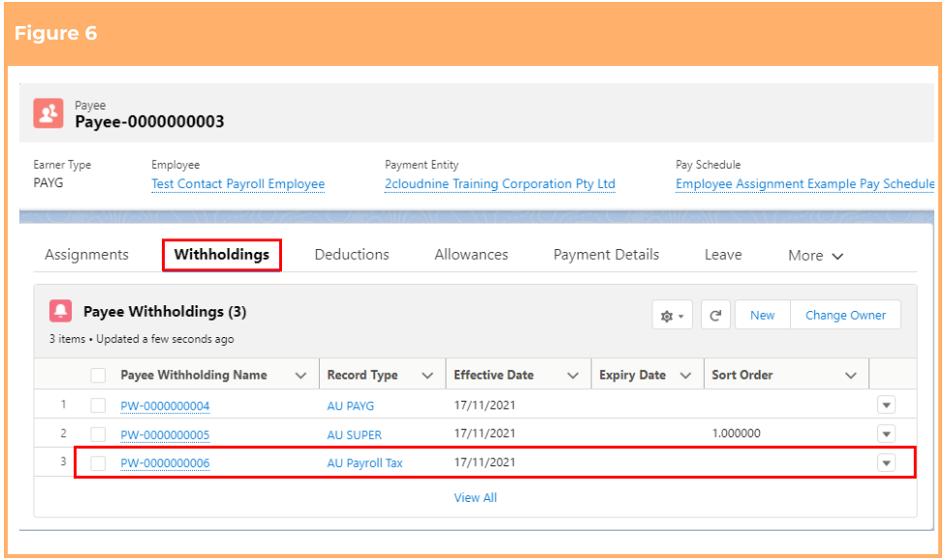Open 2cloudnine Training Corporation Pty Ltd link
Image resolution: width=946 pixels, height=560 pixels.
pos(500,184)
